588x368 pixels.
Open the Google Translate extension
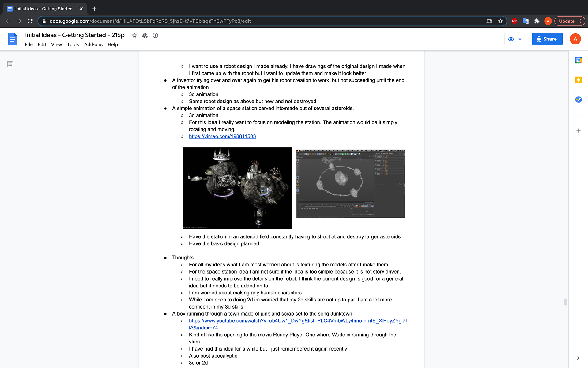[526, 21]
